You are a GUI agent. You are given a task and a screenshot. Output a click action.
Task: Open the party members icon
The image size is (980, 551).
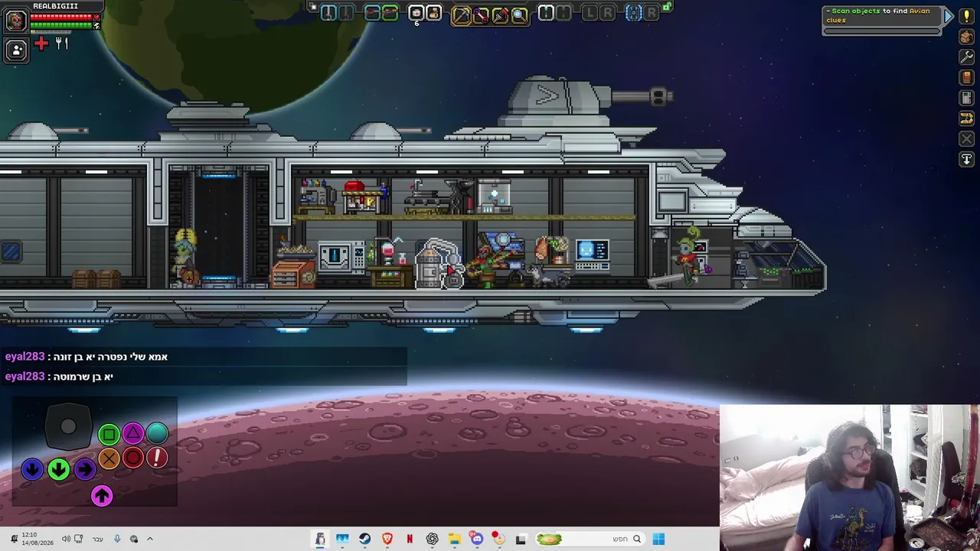[x=16, y=50]
